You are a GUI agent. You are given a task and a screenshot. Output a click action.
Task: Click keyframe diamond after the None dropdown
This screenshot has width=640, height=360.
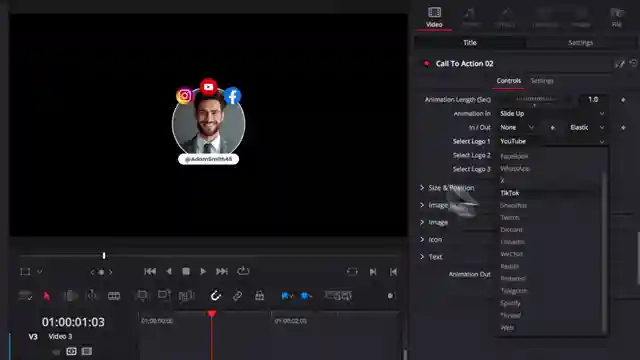click(552, 128)
